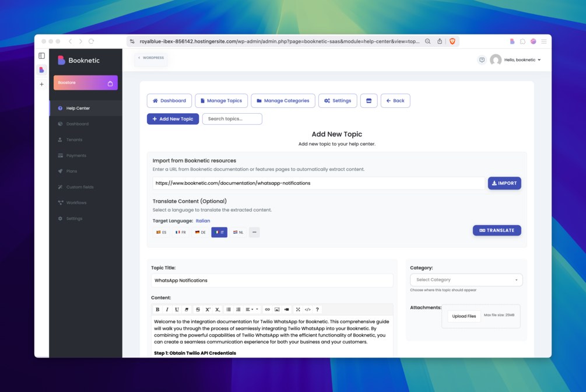586x392 pixels.
Task: Switch editor to code view
Action: point(307,309)
